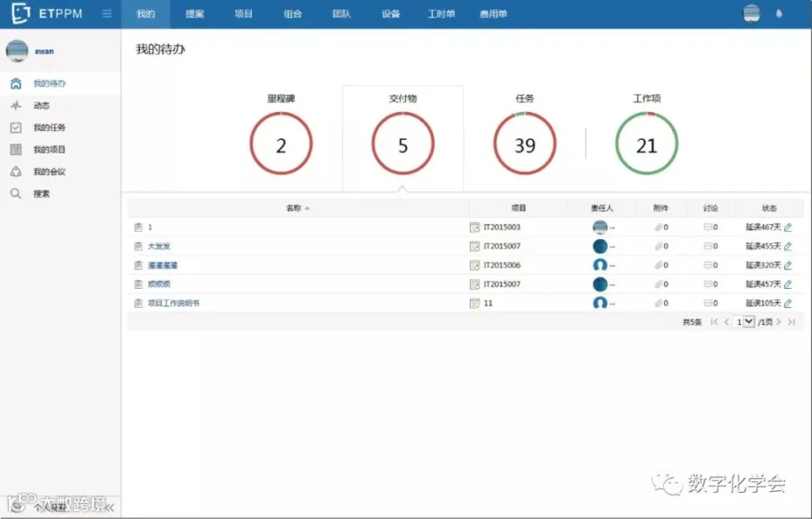
Task: Click the 责任人 column header
Action: (602, 208)
